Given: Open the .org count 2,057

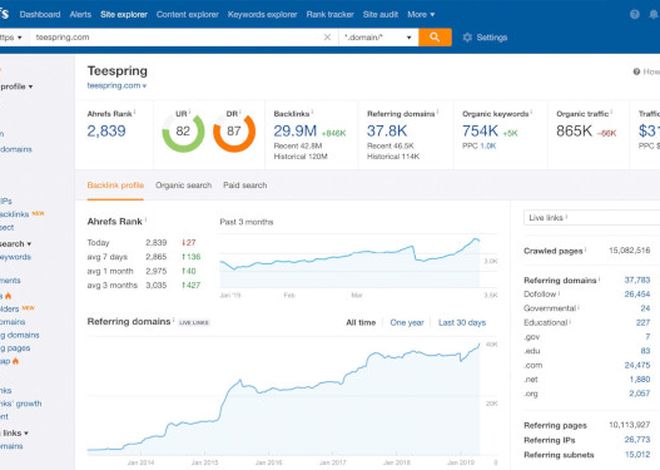Looking at the screenshot, I should (640, 394).
